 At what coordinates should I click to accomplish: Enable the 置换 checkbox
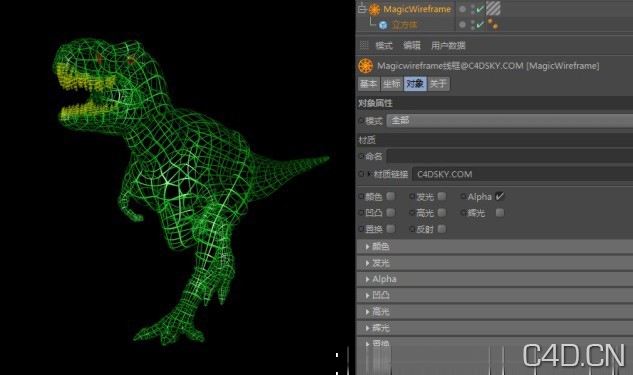pos(390,229)
